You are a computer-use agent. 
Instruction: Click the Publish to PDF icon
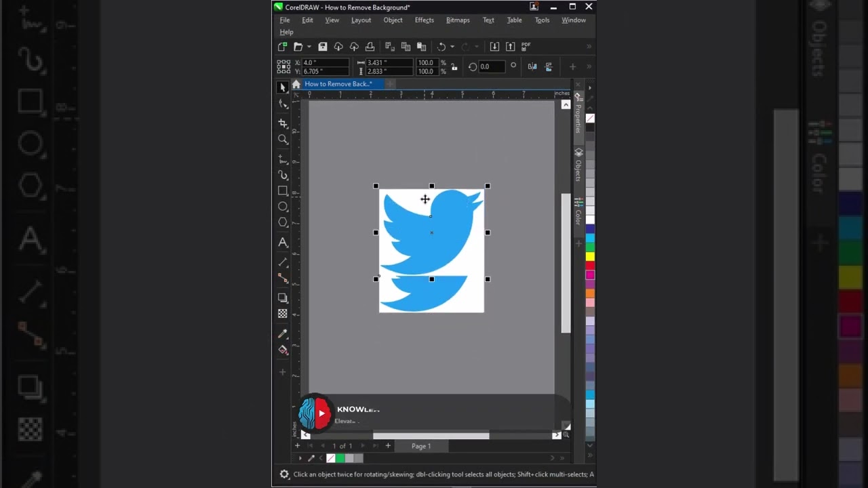click(x=526, y=46)
